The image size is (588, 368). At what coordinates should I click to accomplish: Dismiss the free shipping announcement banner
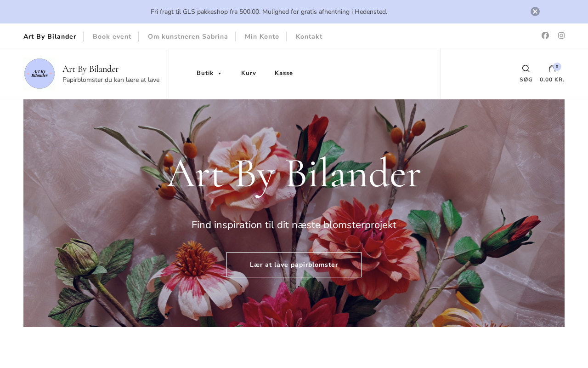[535, 11]
